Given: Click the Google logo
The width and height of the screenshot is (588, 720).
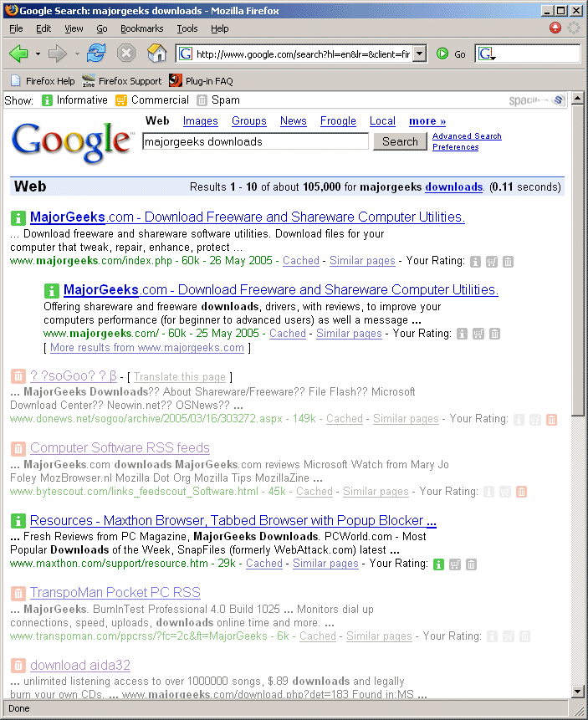Looking at the screenshot, I should coord(71,141).
